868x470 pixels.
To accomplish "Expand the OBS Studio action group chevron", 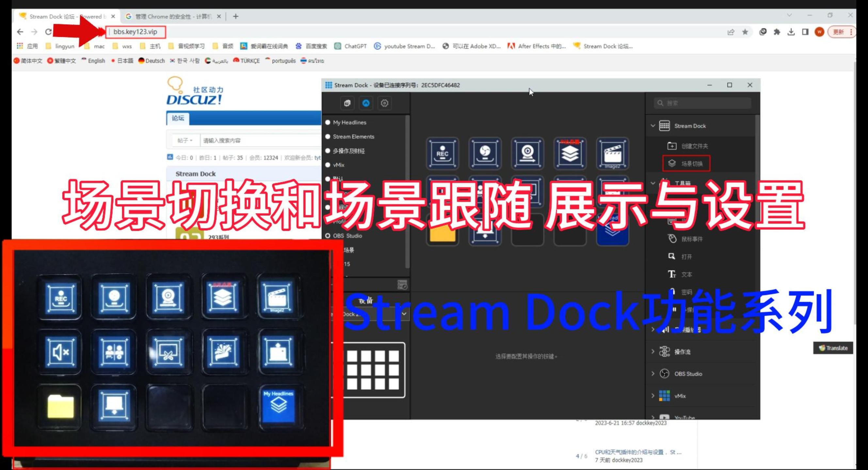I will coord(653,374).
